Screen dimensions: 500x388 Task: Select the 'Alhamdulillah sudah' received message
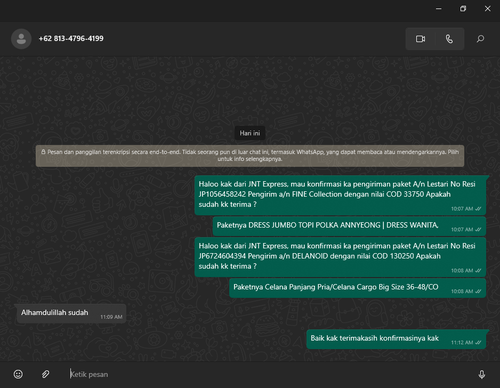click(x=71, y=314)
